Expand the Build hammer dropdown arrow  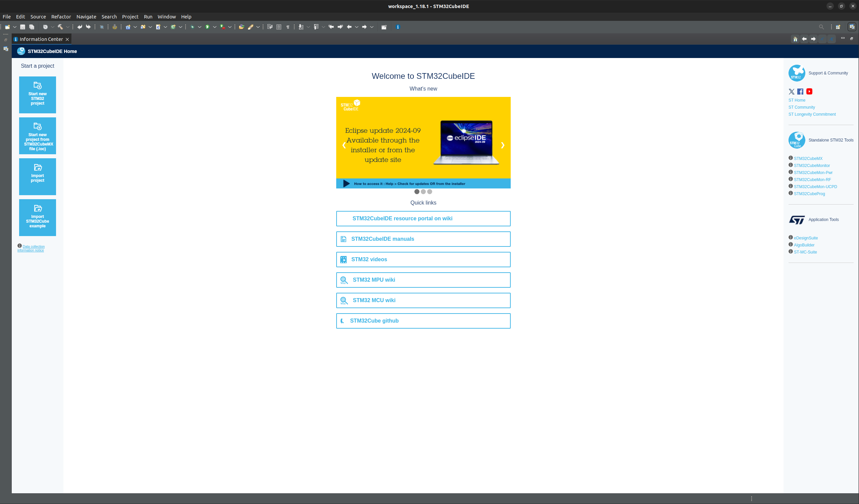click(x=67, y=27)
